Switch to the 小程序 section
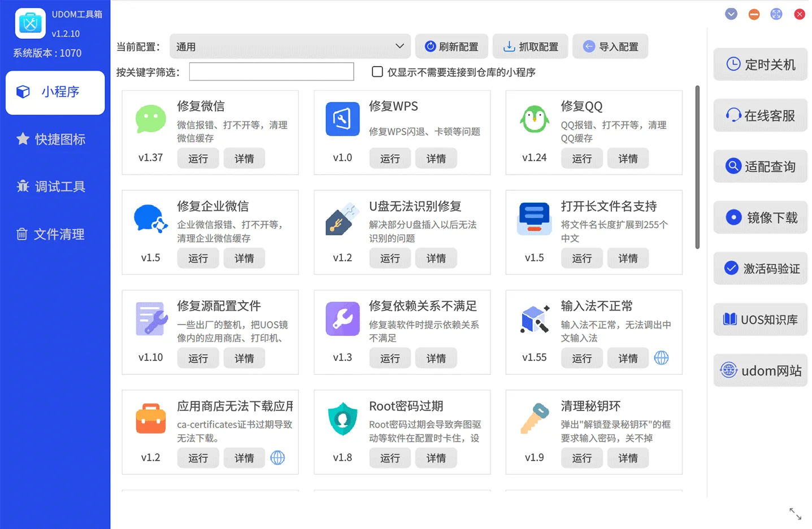812x529 pixels. coord(55,93)
